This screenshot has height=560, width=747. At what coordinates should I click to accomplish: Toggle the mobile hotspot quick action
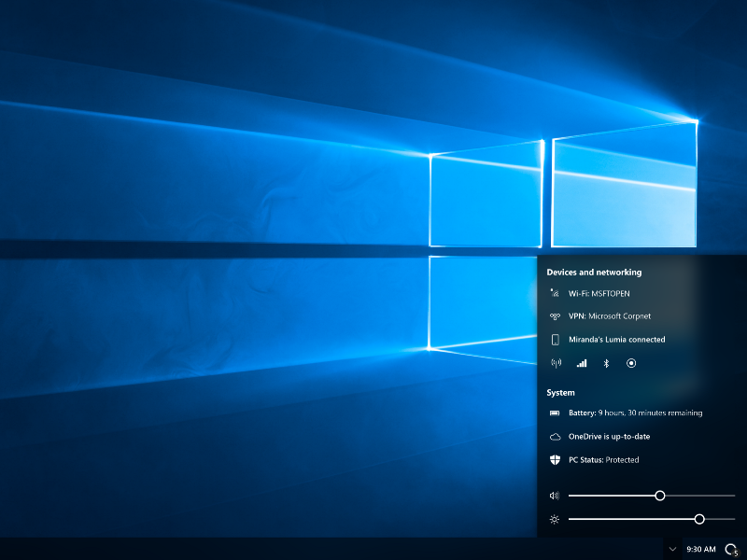click(x=557, y=363)
